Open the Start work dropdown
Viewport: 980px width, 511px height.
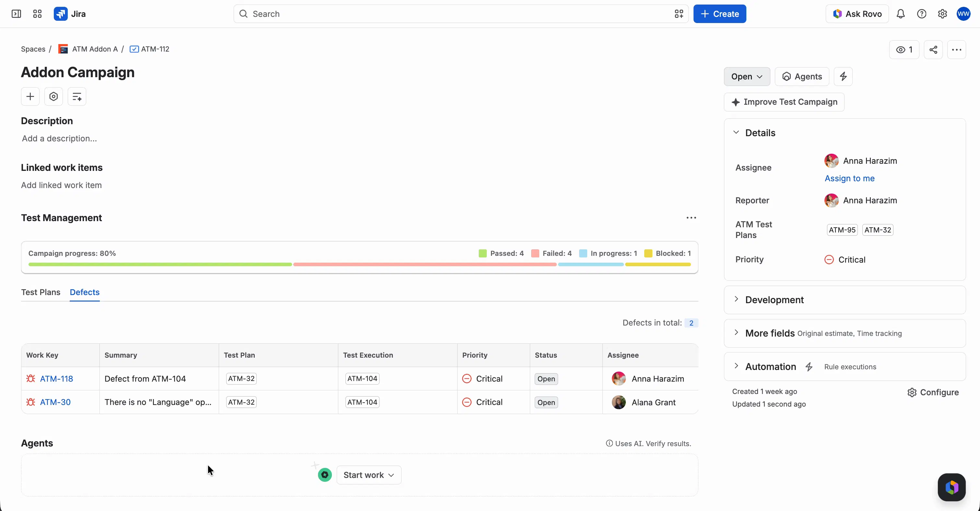pos(369,475)
